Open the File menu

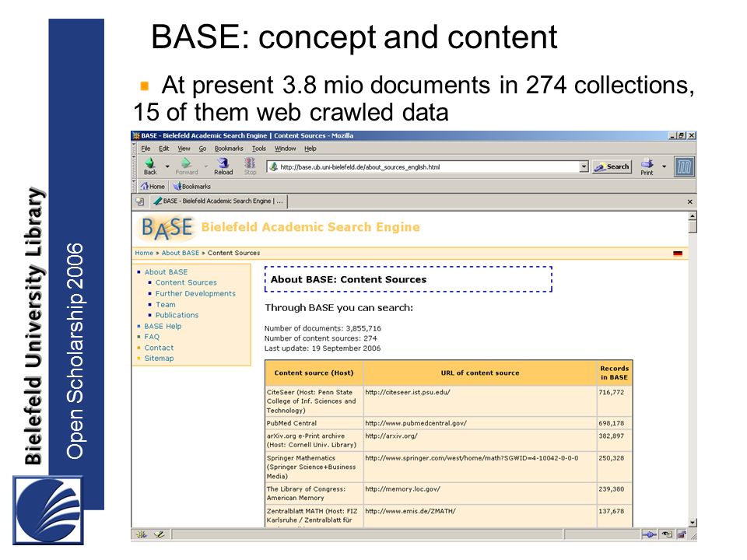[x=146, y=149]
